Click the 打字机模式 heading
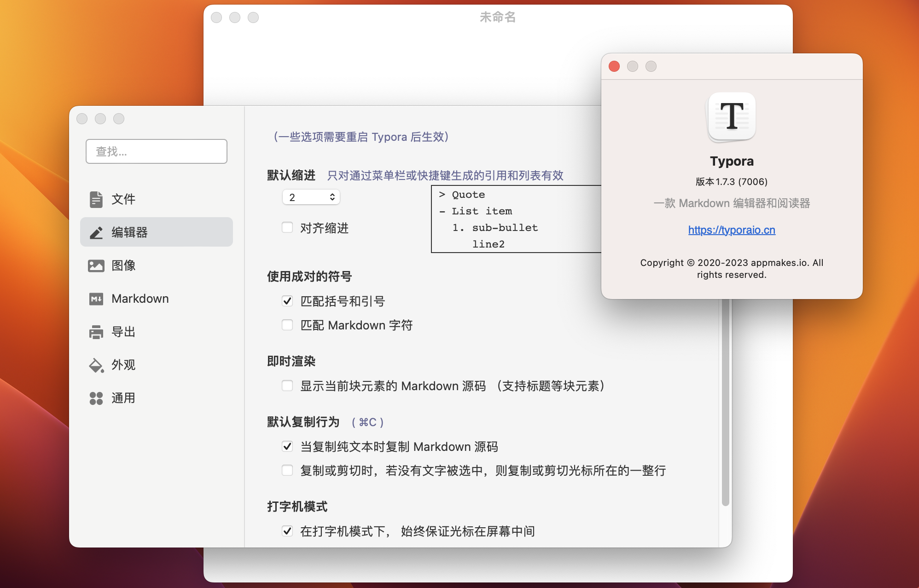 click(x=297, y=507)
